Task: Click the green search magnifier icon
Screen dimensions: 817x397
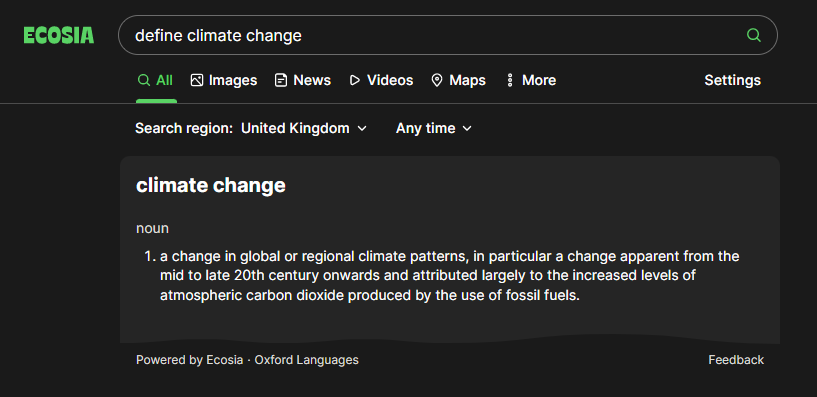Action: point(753,35)
